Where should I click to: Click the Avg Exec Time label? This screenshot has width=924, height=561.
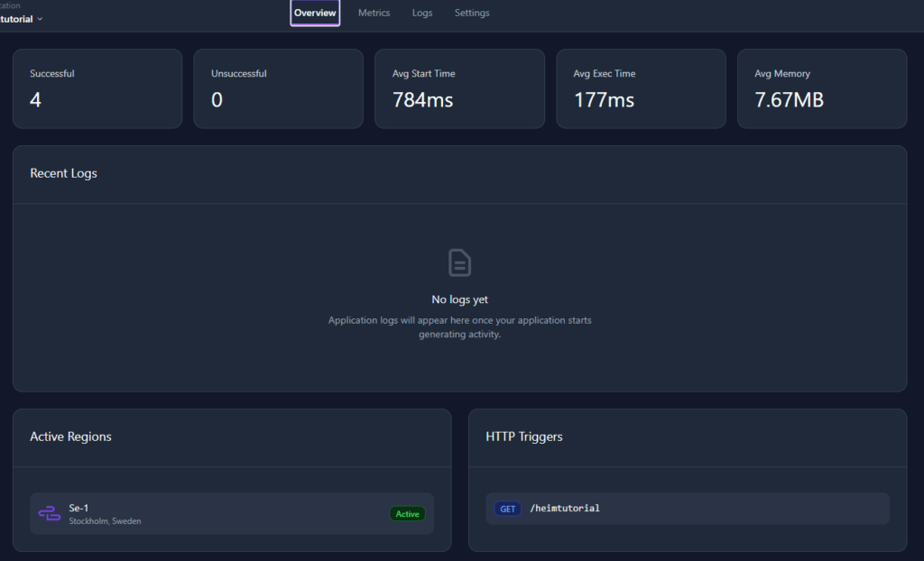click(x=604, y=74)
